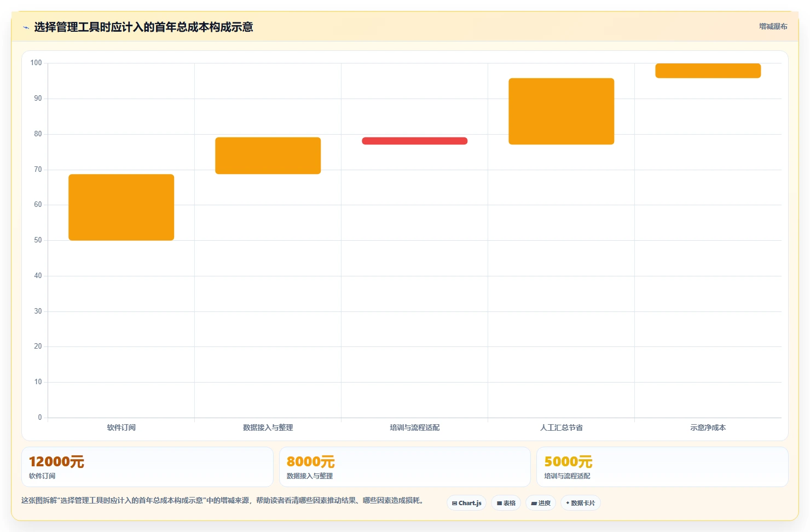810x532 pixels.
Task: Click the 软件订阅 orange waterfall bar
Action: click(121, 207)
